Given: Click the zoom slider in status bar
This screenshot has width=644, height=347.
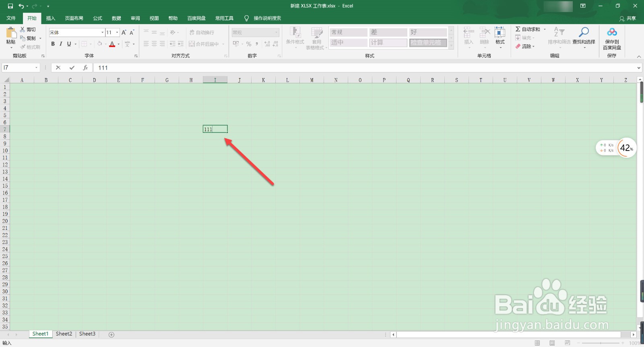Looking at the screenshot, I should [601, 343].
